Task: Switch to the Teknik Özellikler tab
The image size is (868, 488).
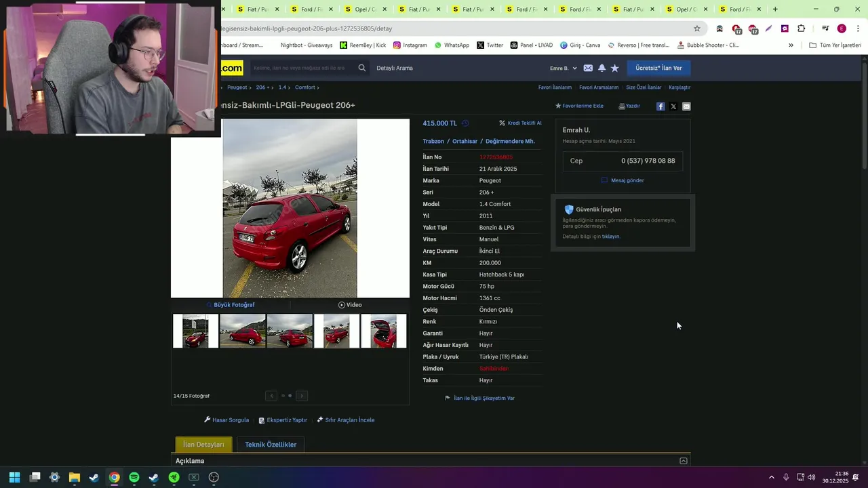Action: (x=271, y=445)
